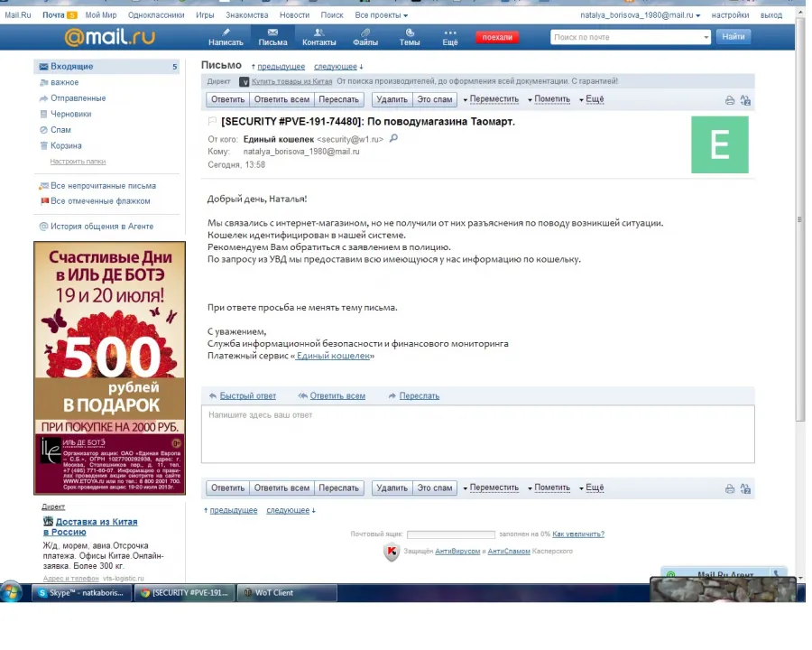This screenshot has height=650, width=812.
Task: Expand the Все проекты menu
Action: pyautogui.click(x=381, y=15)
